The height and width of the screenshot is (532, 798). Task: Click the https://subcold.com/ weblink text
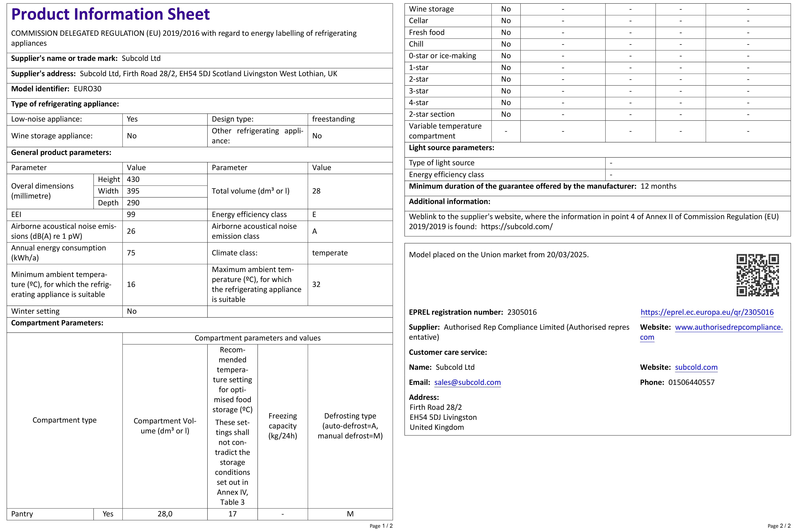[516, 227]
